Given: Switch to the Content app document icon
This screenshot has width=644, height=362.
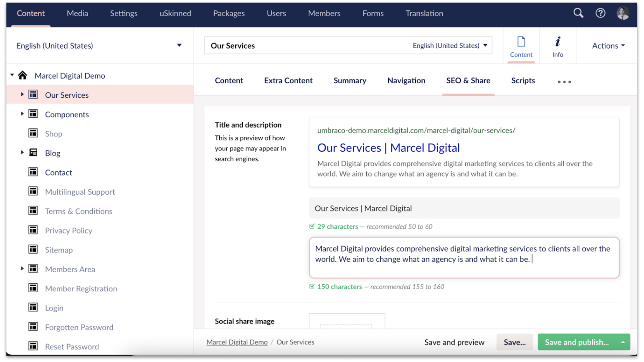Looking at the screenshot, I should tap(521, 41).
